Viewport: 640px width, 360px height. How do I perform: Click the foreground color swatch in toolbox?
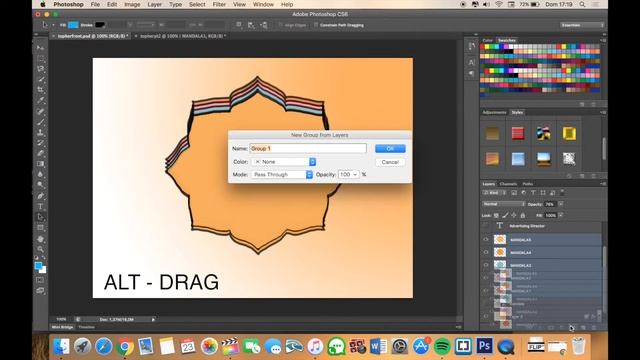[38, 266]
